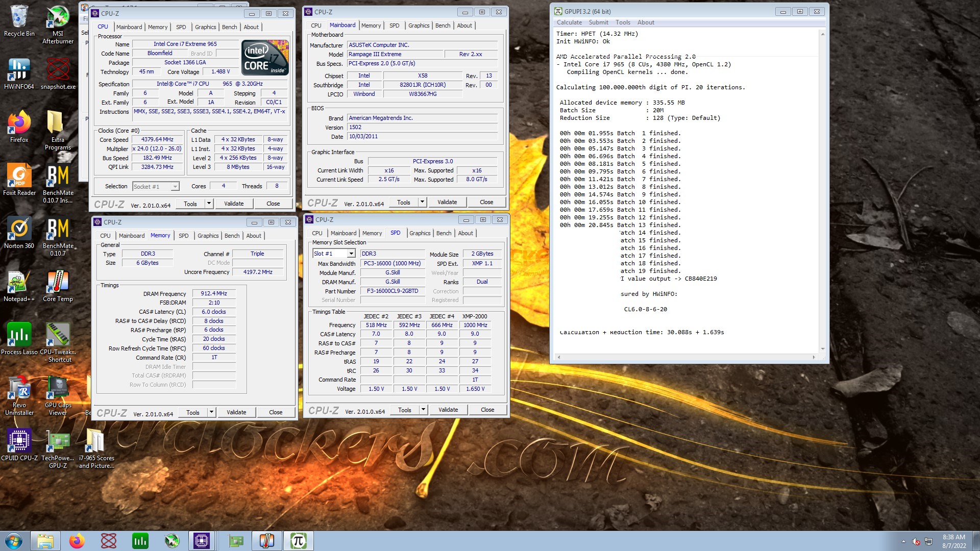Image resolution: width=980 pixels, height=551 pixels.
Task: Click the GPUPI horizontal scrollbar right arrow
Action: coord(814,357)
